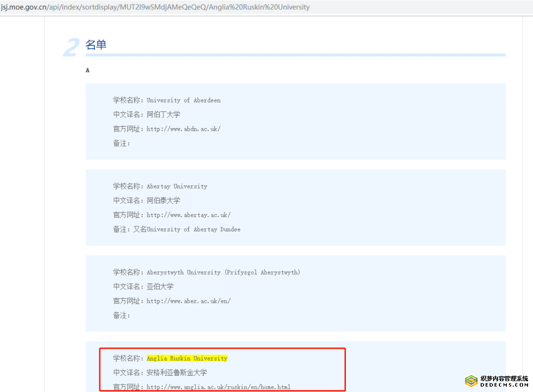Click the 官方网址 label beside the aber.ac.uk address
Viewport: 533px width, 392px height.
click(128, 301)
